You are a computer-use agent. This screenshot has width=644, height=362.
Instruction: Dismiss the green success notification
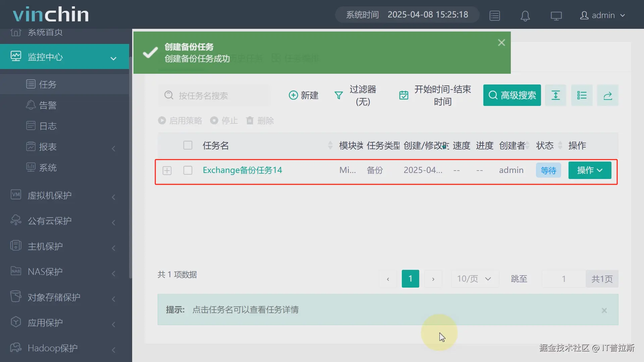501,43
